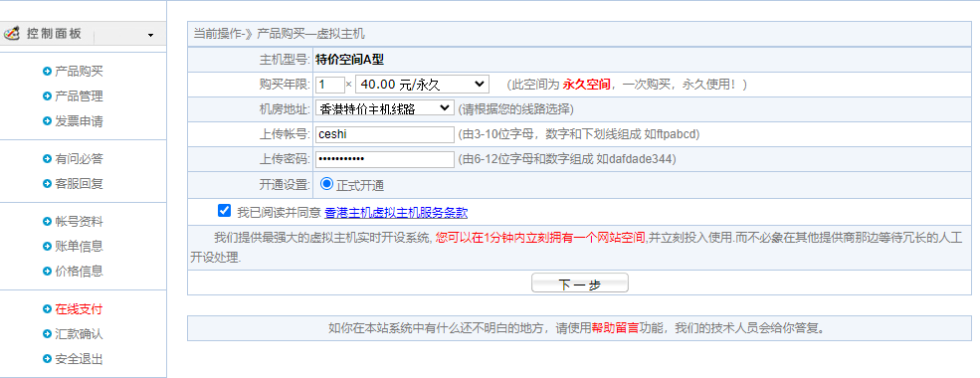Open the 40.00 元/永久 price dropdown
This screenshot has height=378, width=980.
(x=422, y=85)
